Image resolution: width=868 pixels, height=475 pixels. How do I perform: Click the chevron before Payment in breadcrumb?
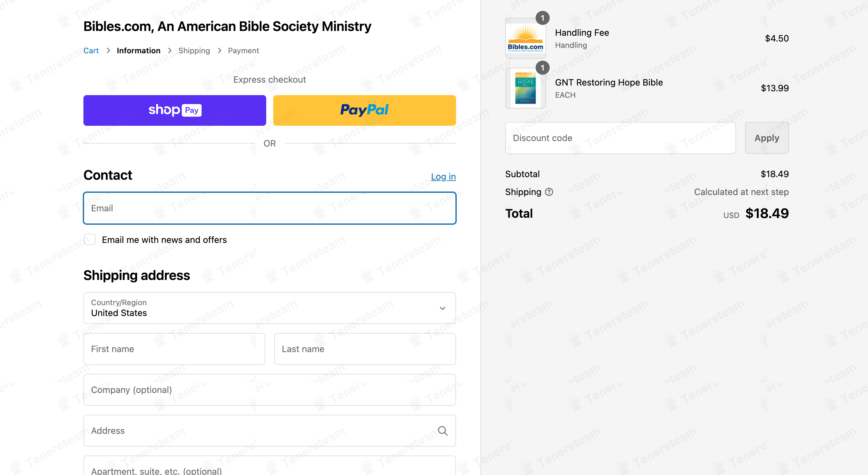tap(220, 50)
